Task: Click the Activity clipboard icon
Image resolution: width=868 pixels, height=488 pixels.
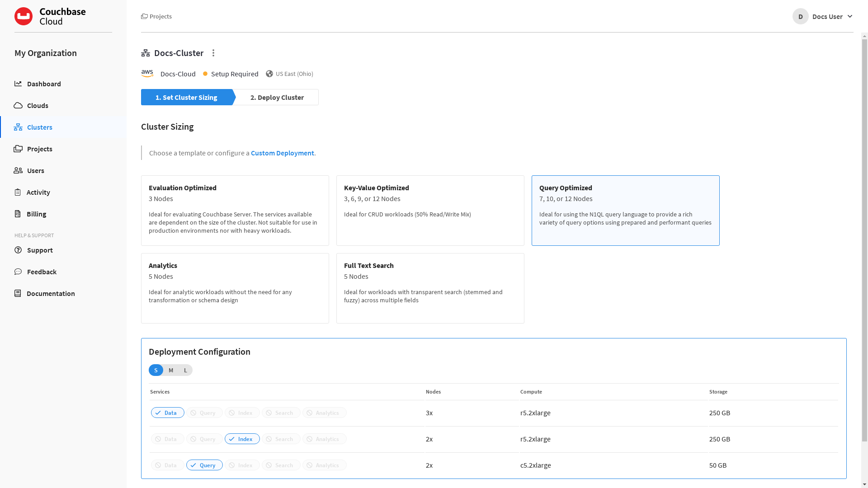Action: pyautogui.click(x=18, y=192)
